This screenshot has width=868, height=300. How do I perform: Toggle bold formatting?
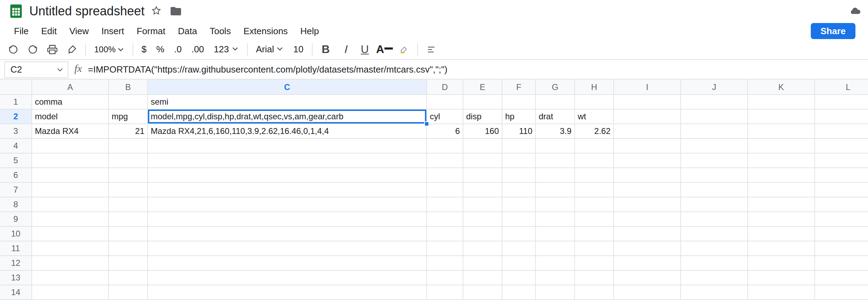tap(325, 50)
